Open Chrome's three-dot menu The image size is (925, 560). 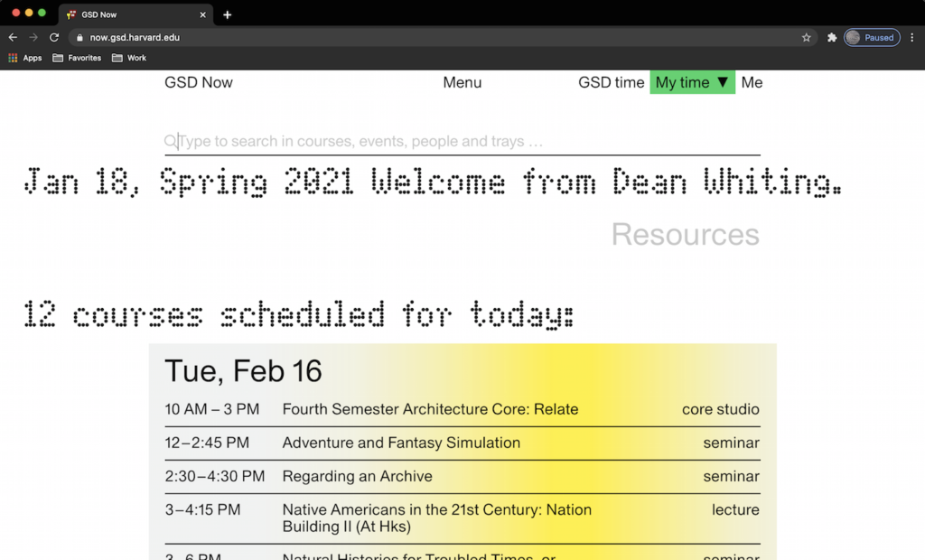[x=912, y=37]
